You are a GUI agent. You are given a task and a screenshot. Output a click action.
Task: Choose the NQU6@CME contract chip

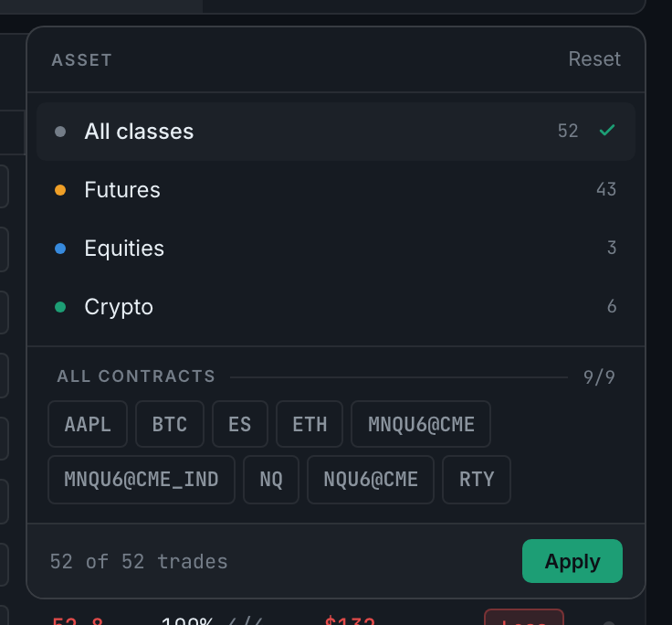pos(371,480)
